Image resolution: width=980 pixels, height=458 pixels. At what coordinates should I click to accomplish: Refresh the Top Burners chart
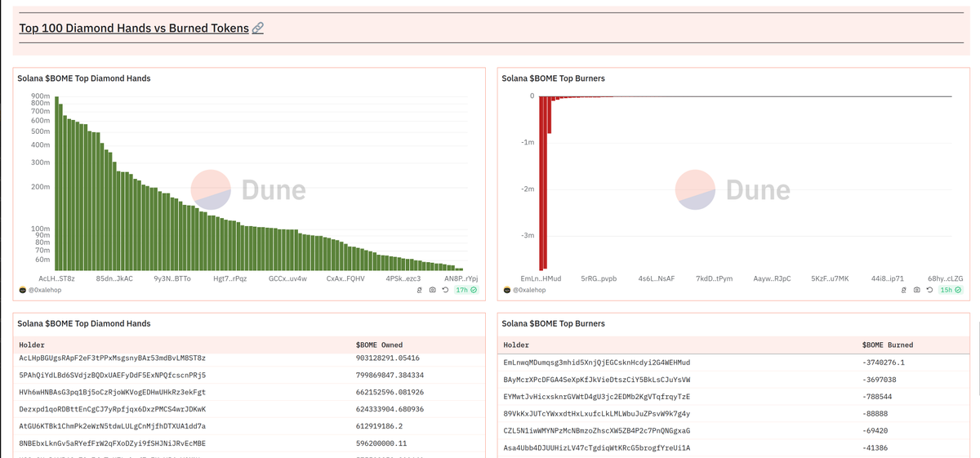point(929,290)
